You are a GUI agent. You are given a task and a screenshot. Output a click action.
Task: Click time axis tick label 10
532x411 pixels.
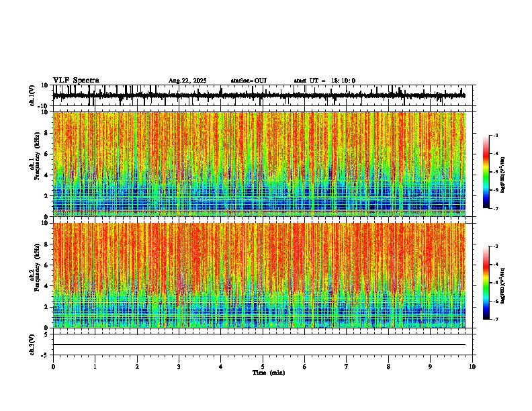coord(472,367)
